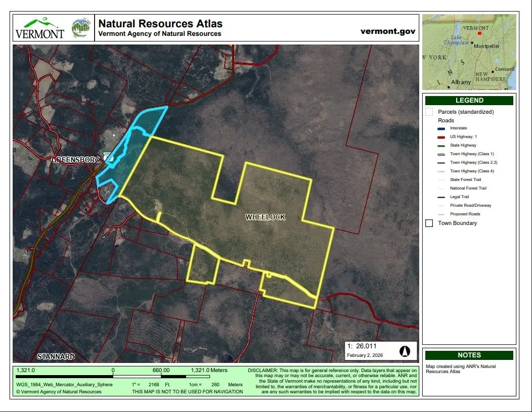Click the Natural Resources Atlas title
The width and height of the screenshot is (532, 412).
point(160,24)
